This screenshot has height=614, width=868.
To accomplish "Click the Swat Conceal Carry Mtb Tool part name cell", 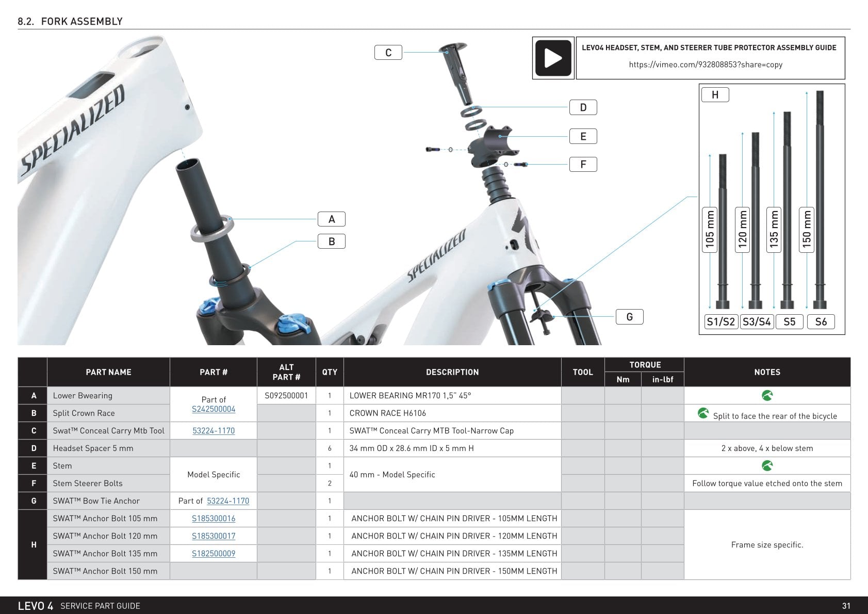I will pyautogui.click(x=108, y=431).
